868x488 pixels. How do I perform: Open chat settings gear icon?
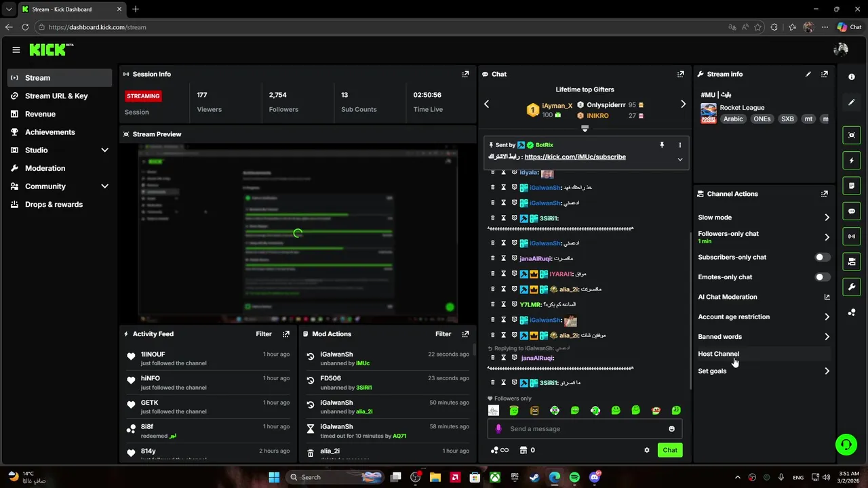point(647,450)
